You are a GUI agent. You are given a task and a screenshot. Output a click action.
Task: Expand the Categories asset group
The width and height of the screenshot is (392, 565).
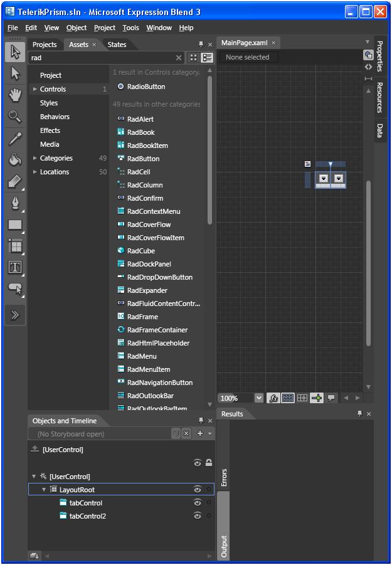(x=35, y=158)
